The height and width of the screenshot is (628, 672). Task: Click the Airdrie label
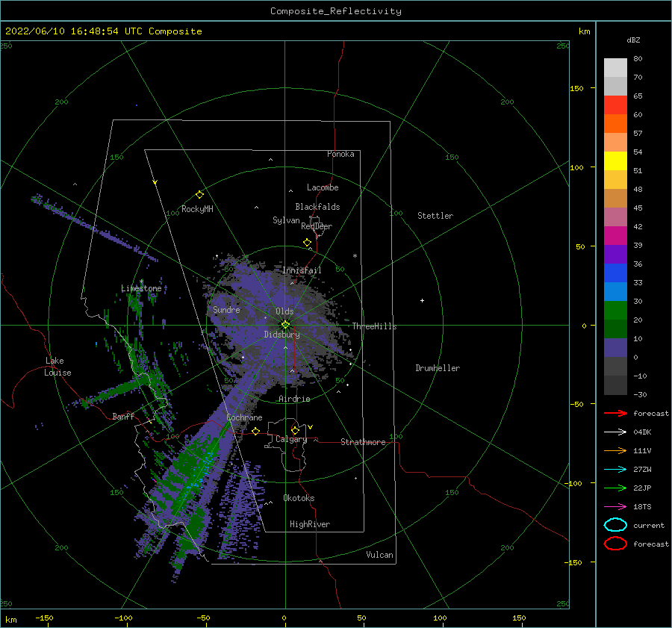(294, 399)
